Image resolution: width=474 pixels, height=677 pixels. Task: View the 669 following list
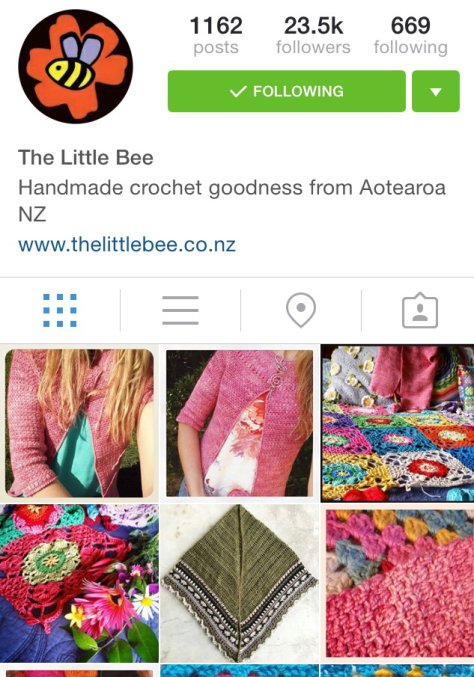[x=411, y=35]
